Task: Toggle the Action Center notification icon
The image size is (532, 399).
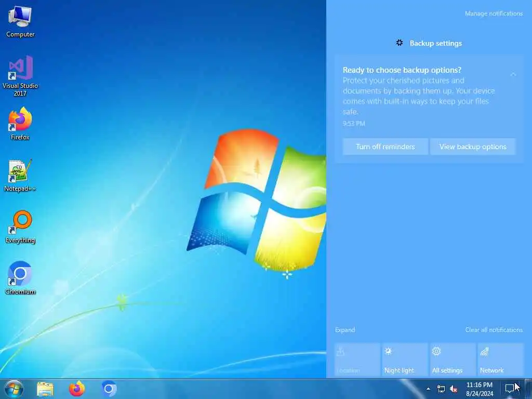Action: 510,389
